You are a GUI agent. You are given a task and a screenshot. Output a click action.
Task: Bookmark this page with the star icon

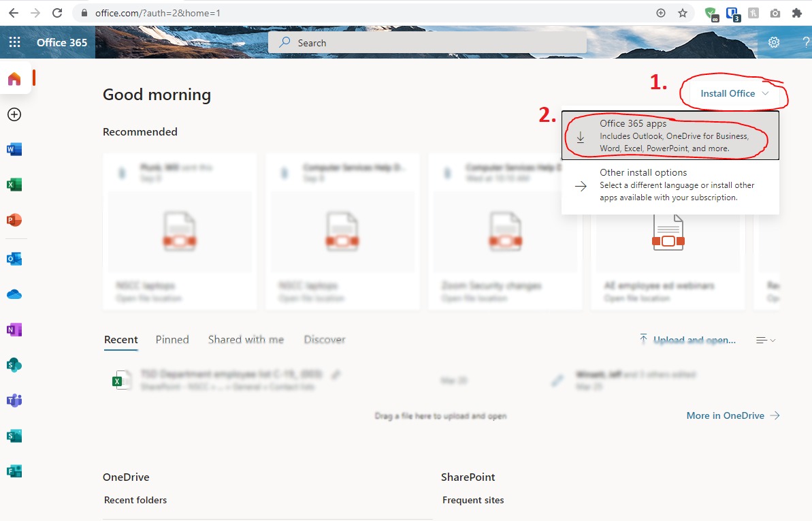pos(683,13)
